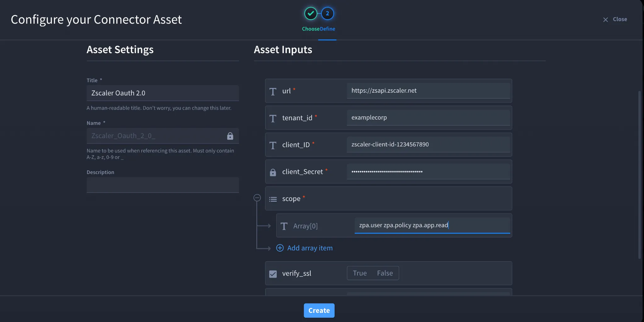The height and width of the screenshot is (322, 644).
Task: Click the verify_ssl label text
Action: pyautogui.click(x=297, y=273)
